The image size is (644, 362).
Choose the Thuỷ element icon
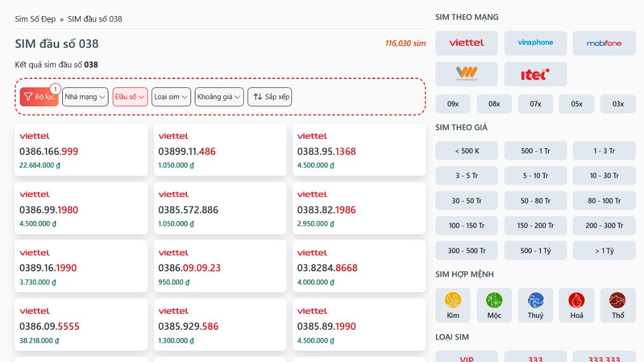[536, 300]
